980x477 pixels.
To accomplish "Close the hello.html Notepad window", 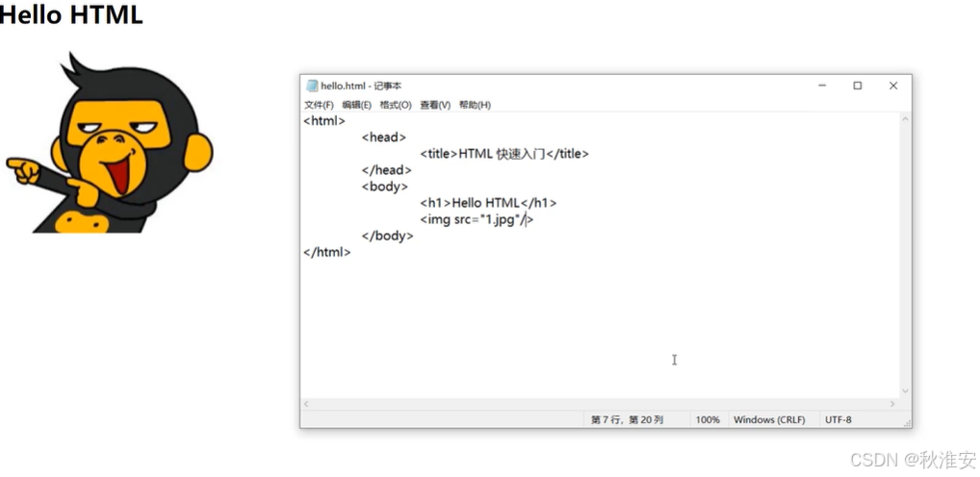I will tap(893, 86).
